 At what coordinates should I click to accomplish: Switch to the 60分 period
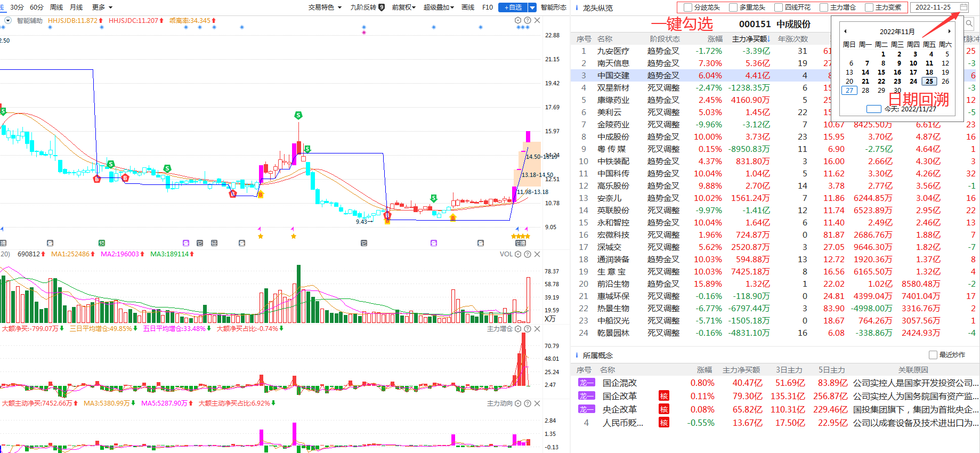coord(37,7)
